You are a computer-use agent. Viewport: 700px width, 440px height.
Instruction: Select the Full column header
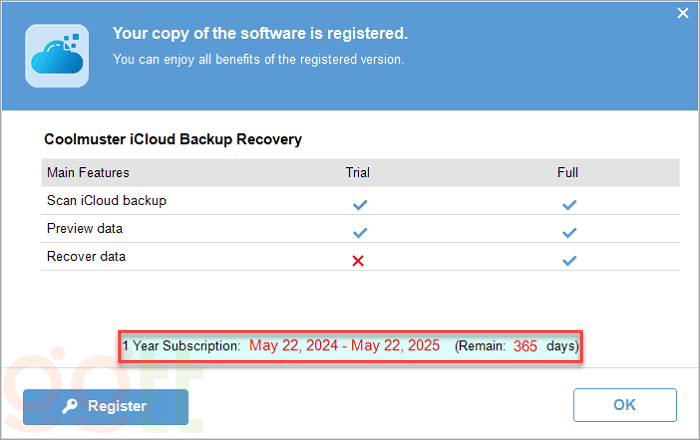click(568, 173)
